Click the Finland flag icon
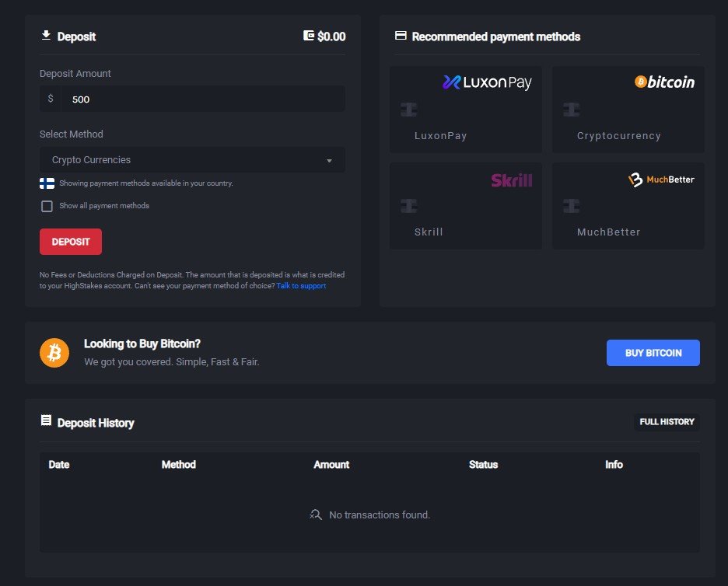 pos(47,183)
